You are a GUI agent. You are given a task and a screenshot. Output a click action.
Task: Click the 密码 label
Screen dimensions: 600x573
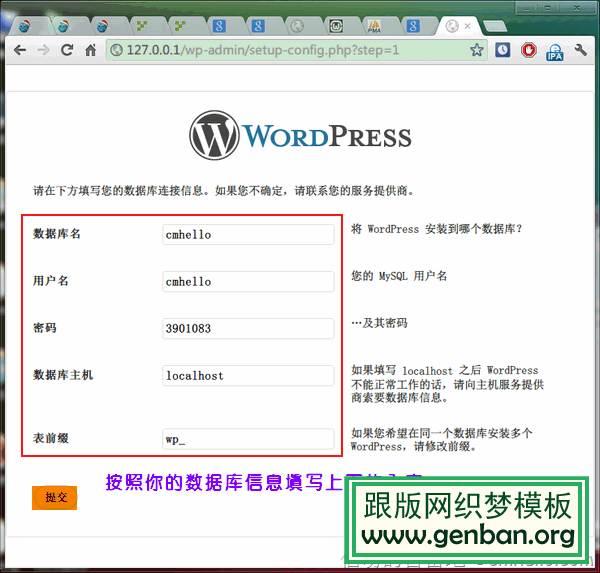[45, 328]
